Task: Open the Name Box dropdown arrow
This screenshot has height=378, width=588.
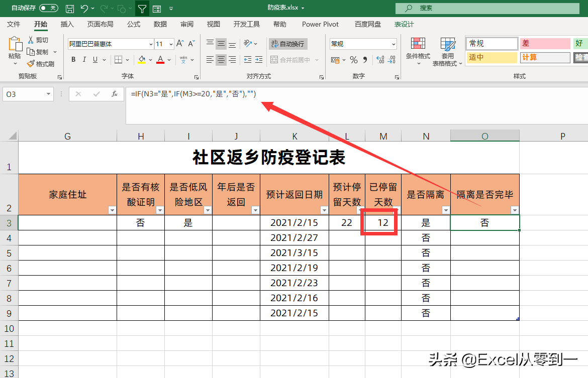Action: [48, 94]
